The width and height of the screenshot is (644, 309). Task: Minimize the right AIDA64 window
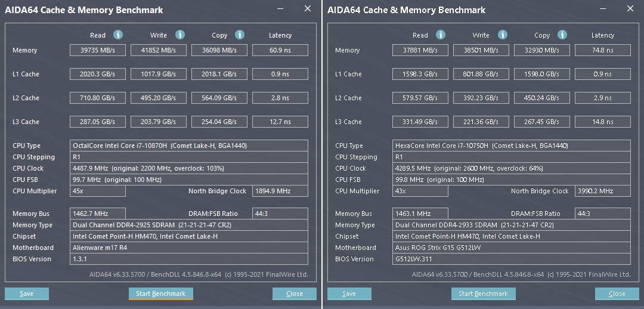(x=602, y=9)
